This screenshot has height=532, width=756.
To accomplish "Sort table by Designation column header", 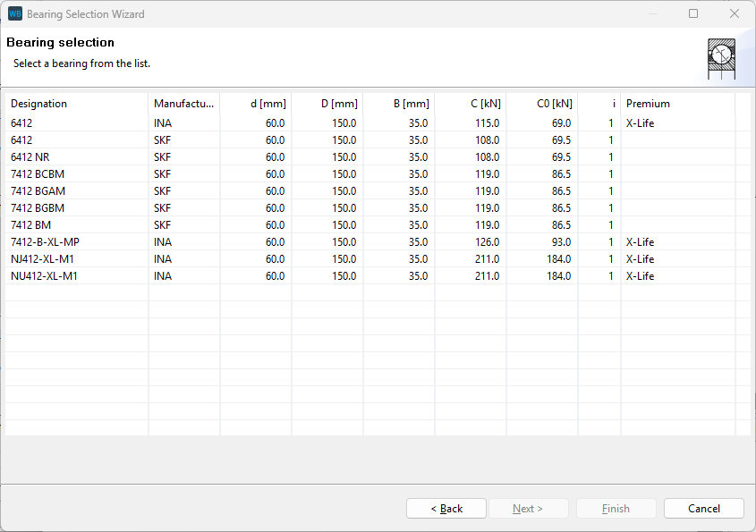I will click(x=39, y=104).
